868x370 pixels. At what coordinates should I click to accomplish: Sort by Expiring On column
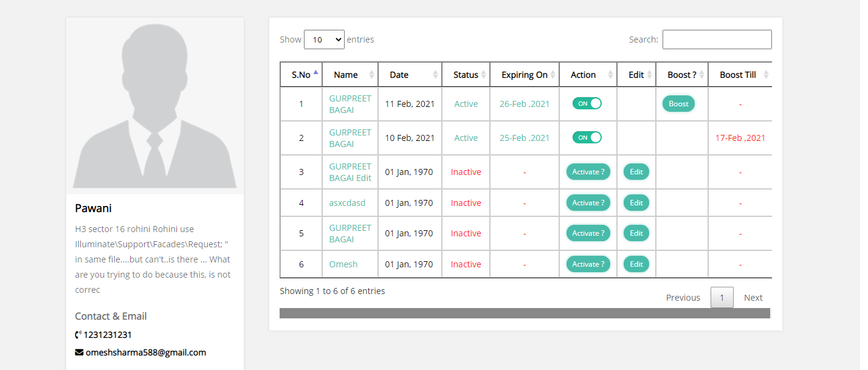point(553,75)
